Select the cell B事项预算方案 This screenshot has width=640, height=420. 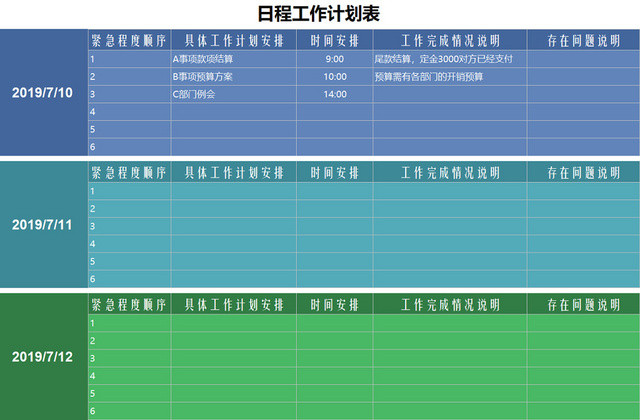pos(233,77)
